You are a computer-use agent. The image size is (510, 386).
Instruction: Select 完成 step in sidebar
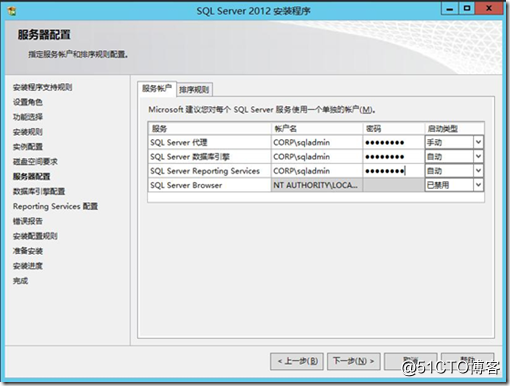point(20,281)
